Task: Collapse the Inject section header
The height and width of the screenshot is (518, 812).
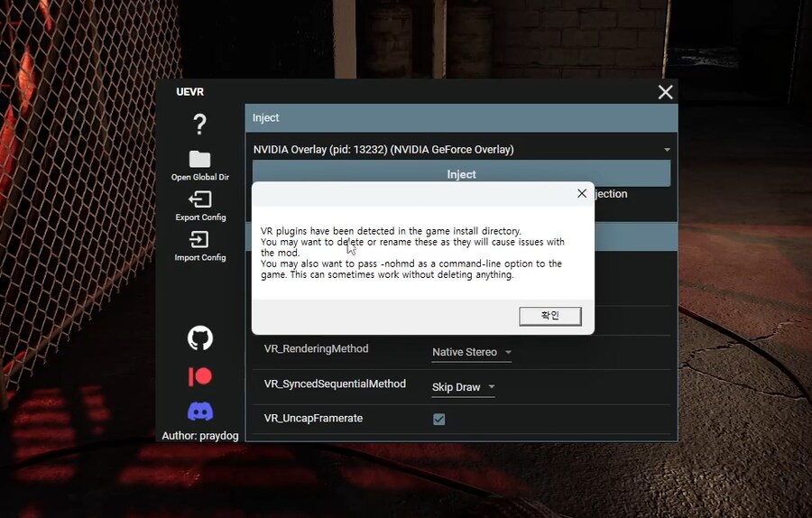Action: pos(461,117)
